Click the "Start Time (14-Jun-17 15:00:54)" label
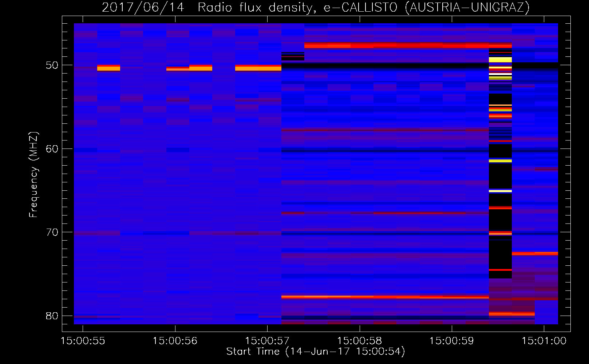The width and height of the screenshot is (589, 364). [x=316, y=352]
